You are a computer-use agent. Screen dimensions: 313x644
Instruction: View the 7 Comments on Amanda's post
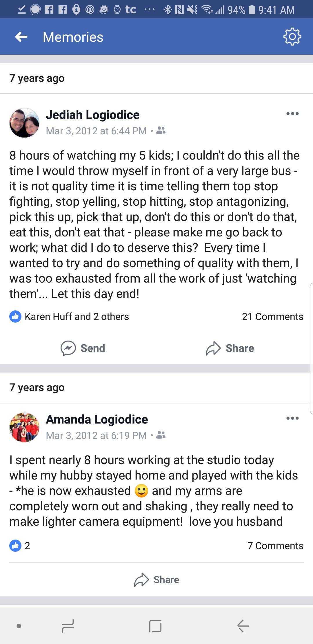tap(275, 546)
